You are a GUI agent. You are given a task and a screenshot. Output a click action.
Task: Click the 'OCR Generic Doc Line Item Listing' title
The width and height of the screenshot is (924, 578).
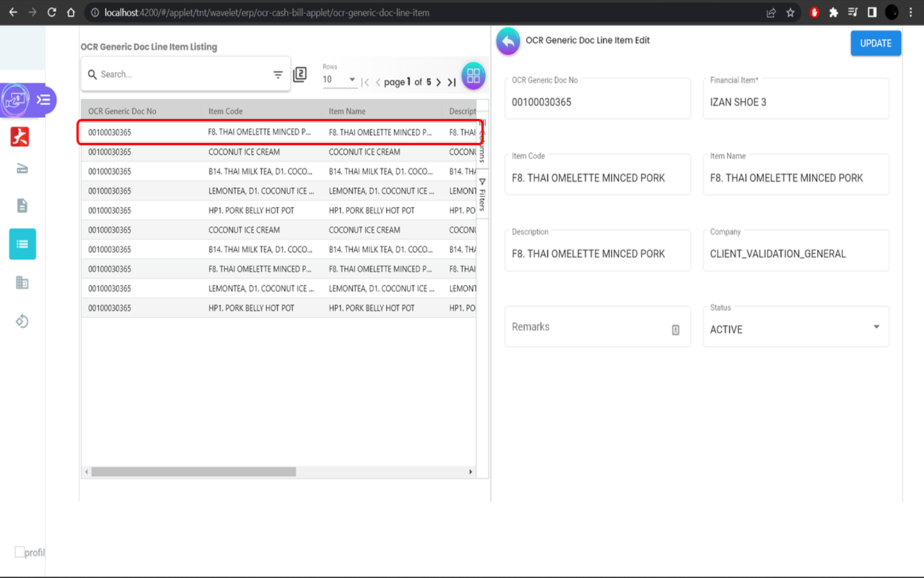coord(149,47)
